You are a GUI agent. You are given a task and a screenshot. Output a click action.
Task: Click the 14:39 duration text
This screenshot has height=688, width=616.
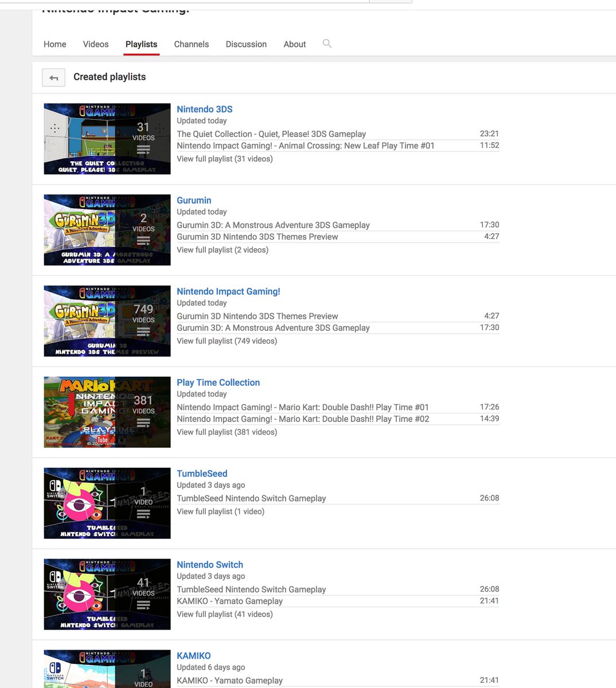coord(489,419)
